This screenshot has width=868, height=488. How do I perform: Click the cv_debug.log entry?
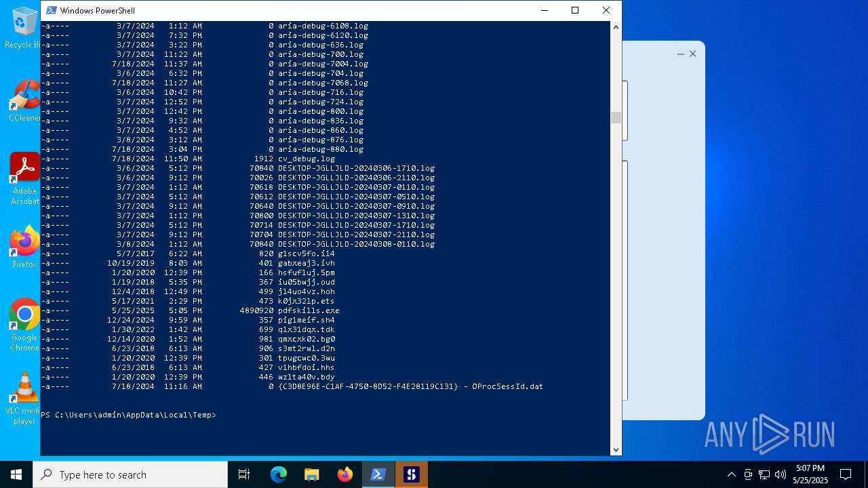click(x=307, y=159)
